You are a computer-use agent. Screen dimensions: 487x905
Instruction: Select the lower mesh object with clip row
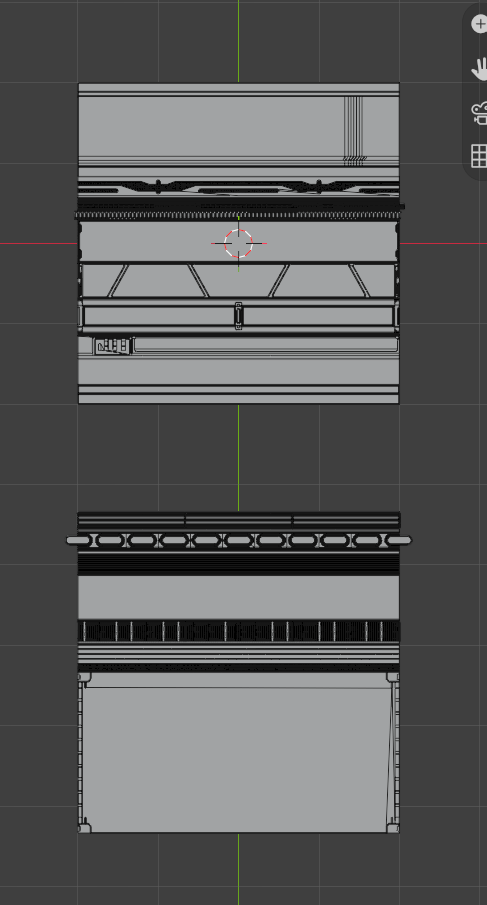pos(238,672)
